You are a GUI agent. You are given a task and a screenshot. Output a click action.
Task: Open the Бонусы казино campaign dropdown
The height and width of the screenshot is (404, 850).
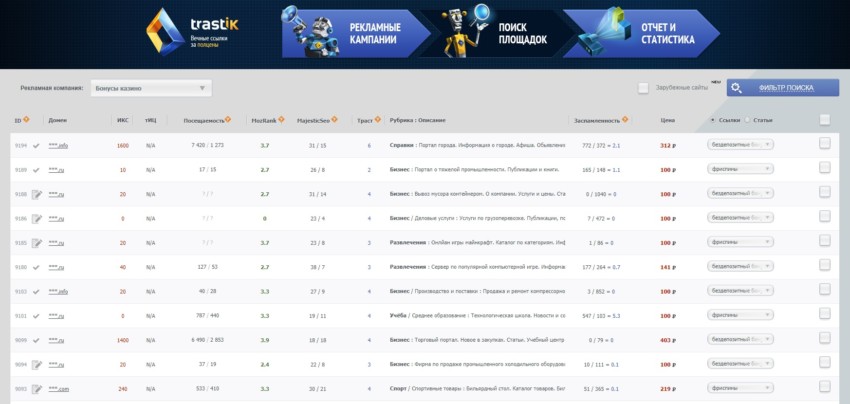[151, 88]
